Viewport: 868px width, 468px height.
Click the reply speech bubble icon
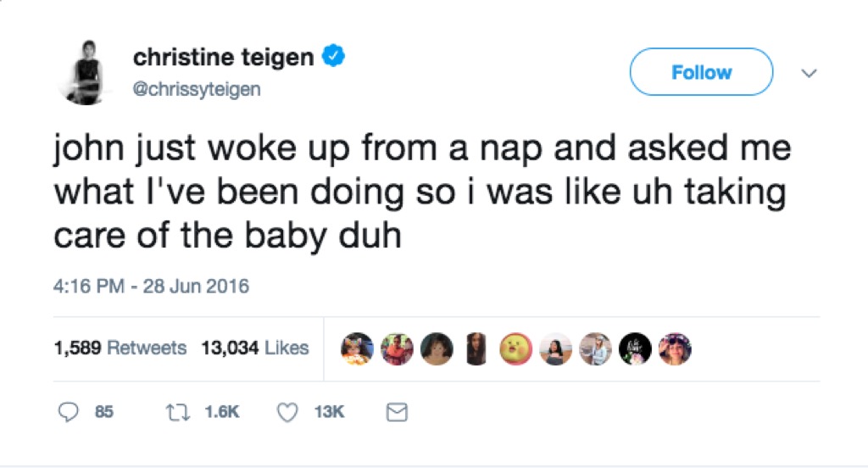coord(69,412)
